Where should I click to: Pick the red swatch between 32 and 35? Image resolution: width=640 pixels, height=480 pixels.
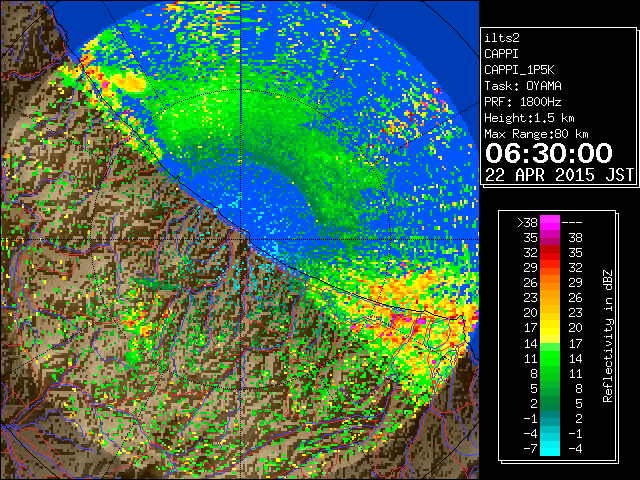[550, 253]
